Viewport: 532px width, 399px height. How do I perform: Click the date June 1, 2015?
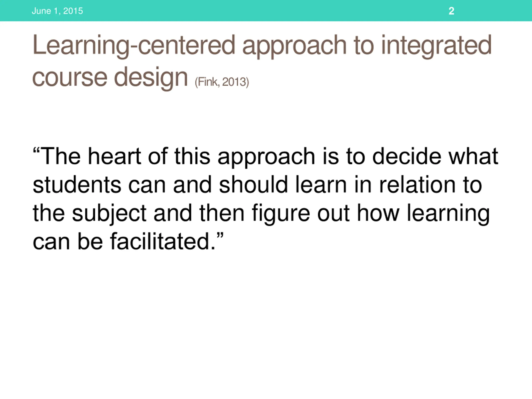coord(57,11)
